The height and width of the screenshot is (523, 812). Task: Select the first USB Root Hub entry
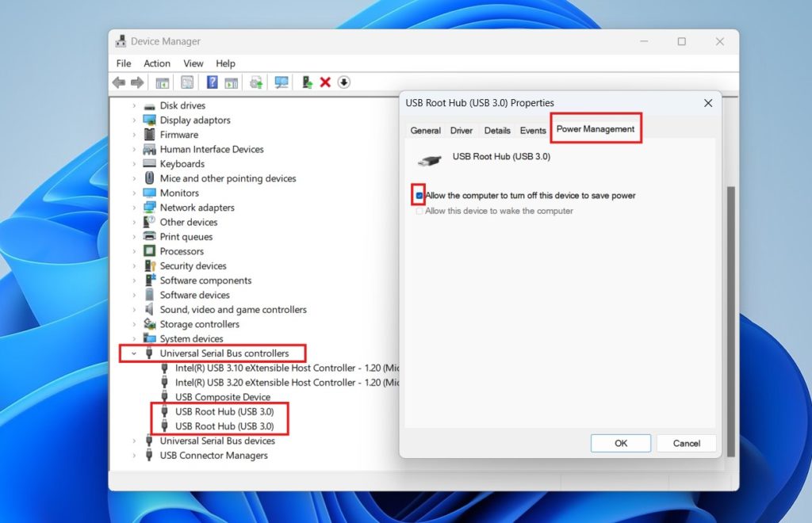(x=223, y=411)
